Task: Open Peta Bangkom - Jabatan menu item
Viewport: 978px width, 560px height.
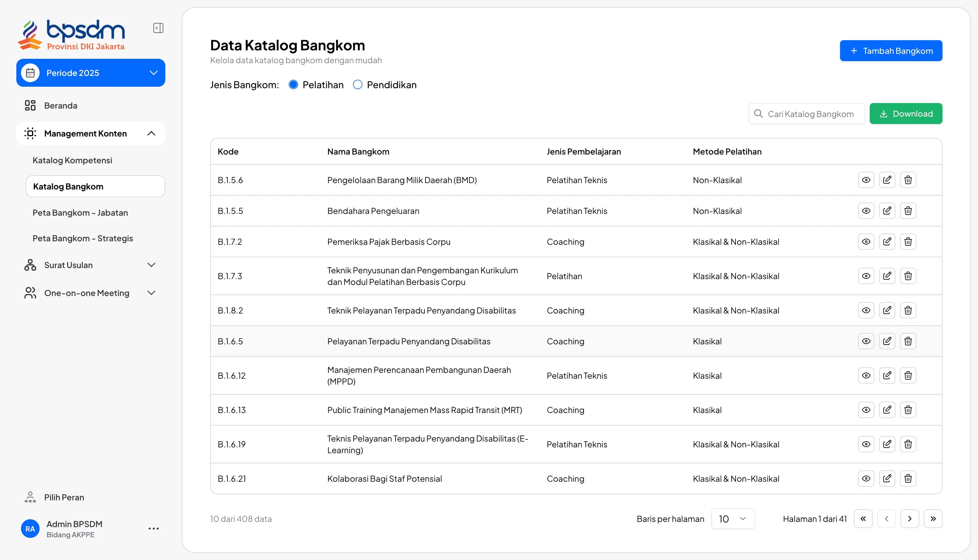Action: click(x=80, y=213)
